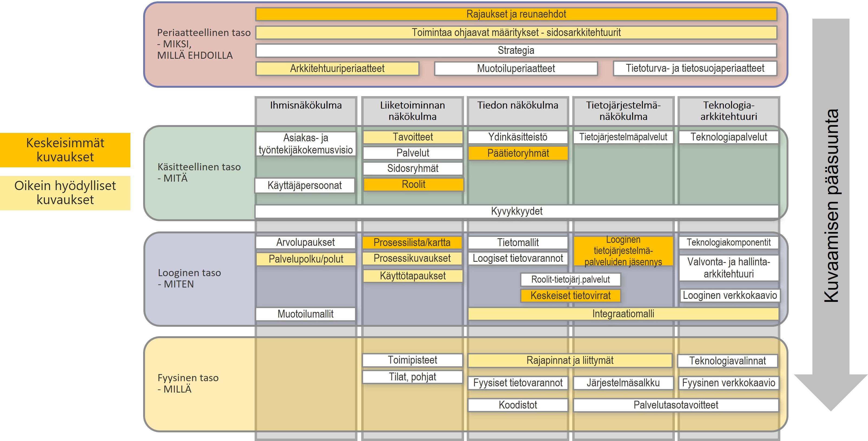Screen dimensions: 868x441
Task: Select the Päätietoryhmät box
Action: [518, 153]
